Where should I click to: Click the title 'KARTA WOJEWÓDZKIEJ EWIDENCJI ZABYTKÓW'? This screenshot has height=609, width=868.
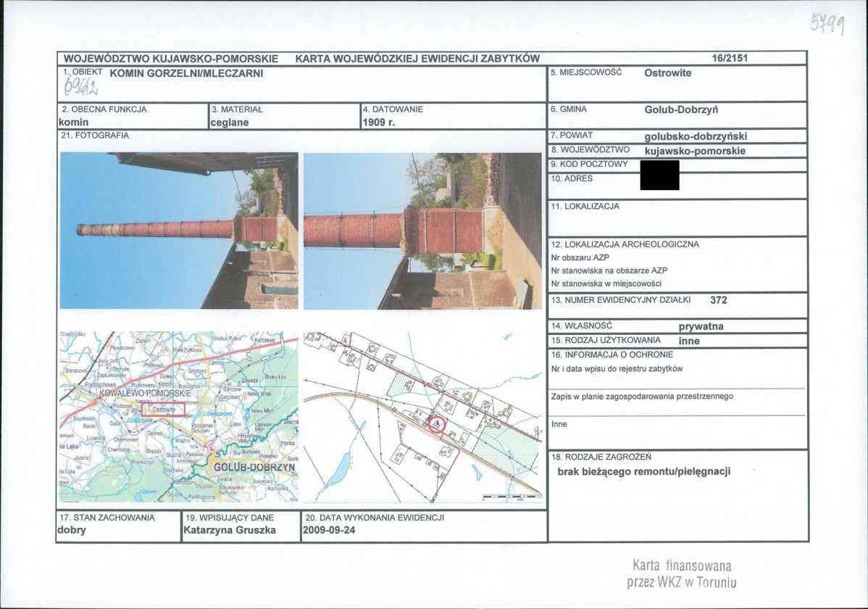point(417,59)
